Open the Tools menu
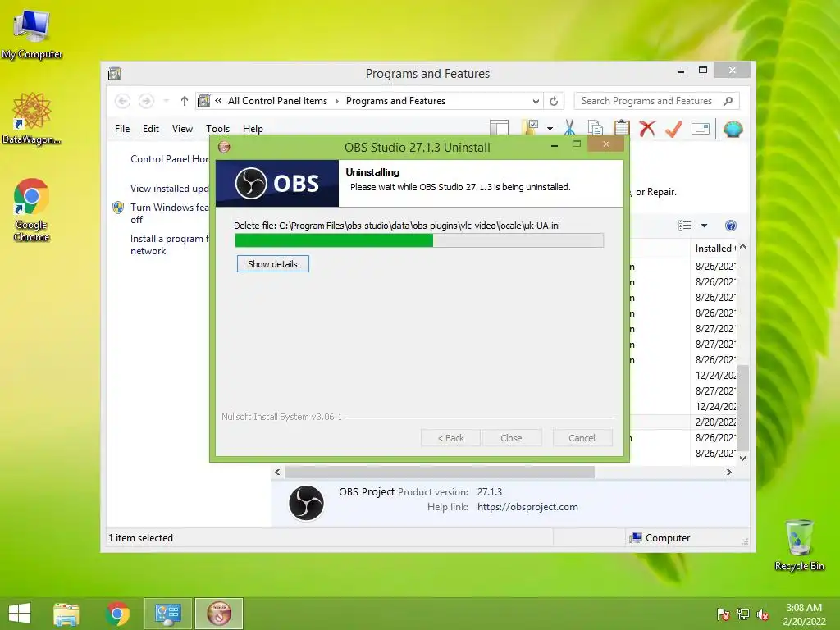The height and width of the screenshot is (630, 840). pyautogui.click(x=217, y=129)
